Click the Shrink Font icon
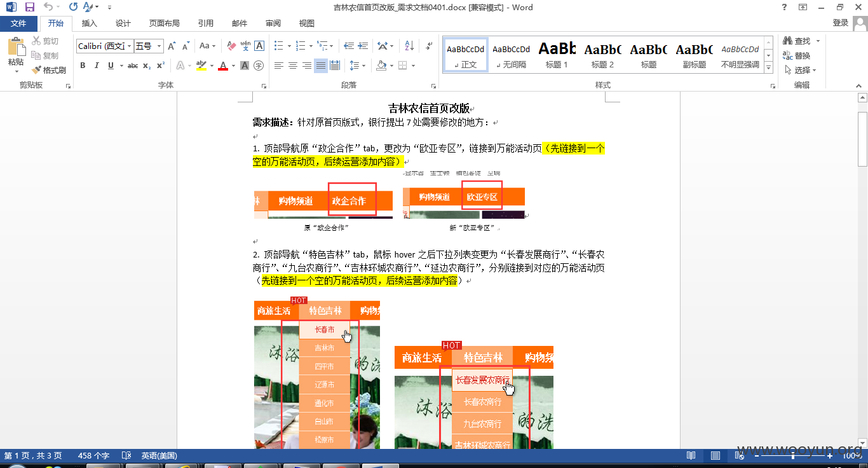 [186, 46]
